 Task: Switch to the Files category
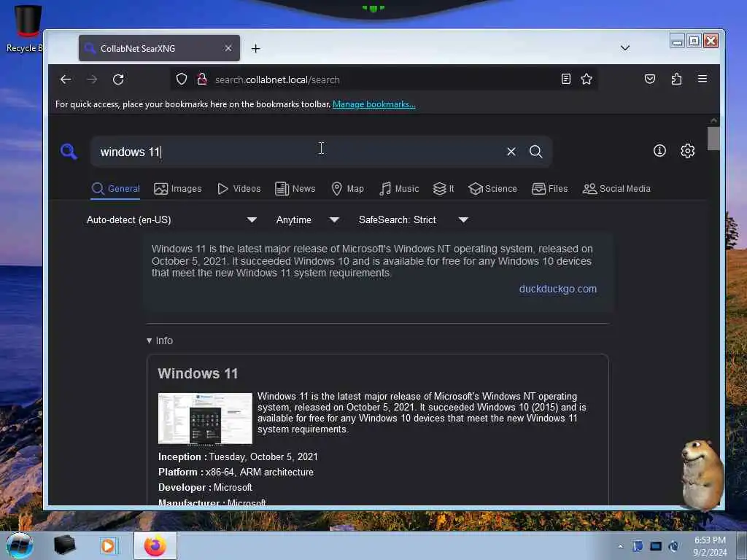550,189
